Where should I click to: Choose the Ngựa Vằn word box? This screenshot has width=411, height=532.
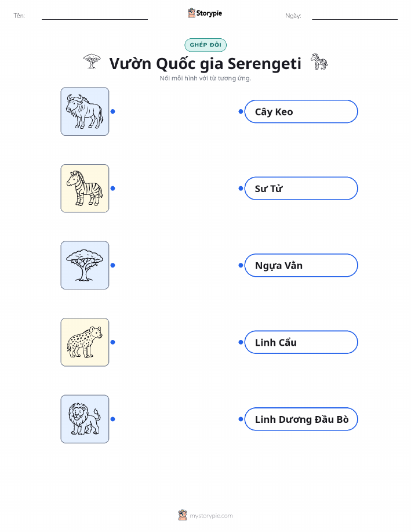coord(301,265)
